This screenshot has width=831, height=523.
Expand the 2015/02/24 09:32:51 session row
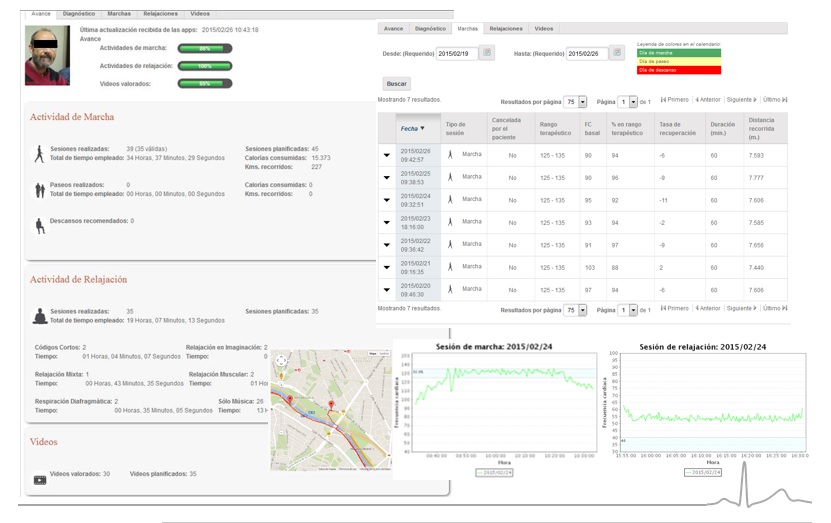(387, 199)
